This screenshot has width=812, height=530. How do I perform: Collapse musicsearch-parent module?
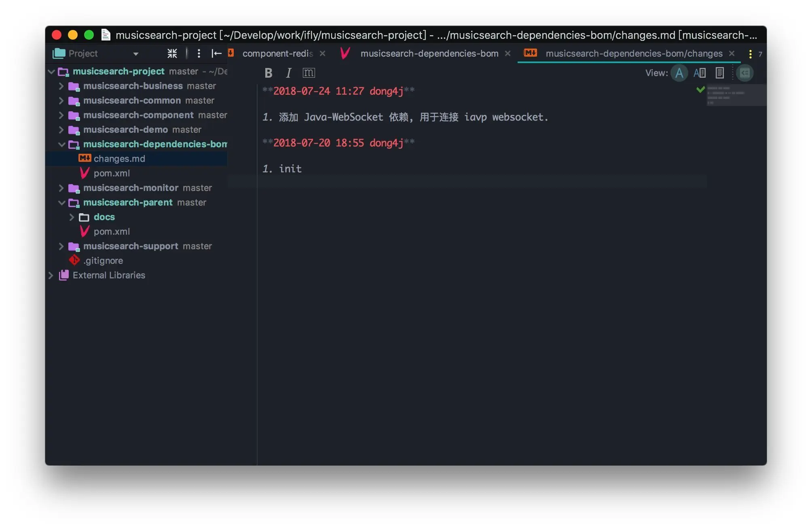click(61, 203)
